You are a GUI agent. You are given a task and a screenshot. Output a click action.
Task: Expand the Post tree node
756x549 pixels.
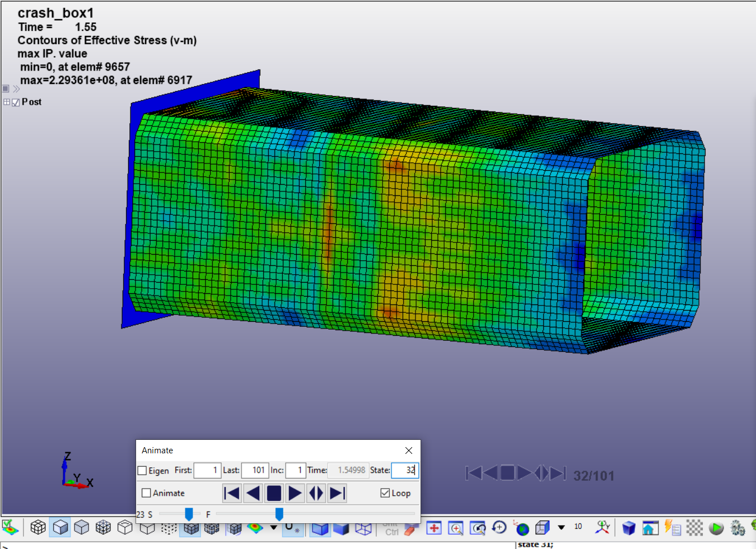click(6, 102)
